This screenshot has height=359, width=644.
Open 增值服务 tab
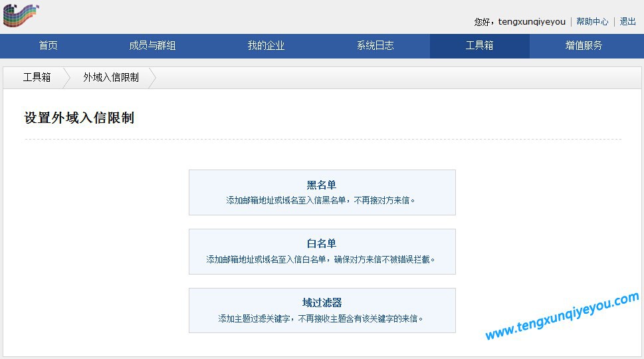(x=584, y=46)
